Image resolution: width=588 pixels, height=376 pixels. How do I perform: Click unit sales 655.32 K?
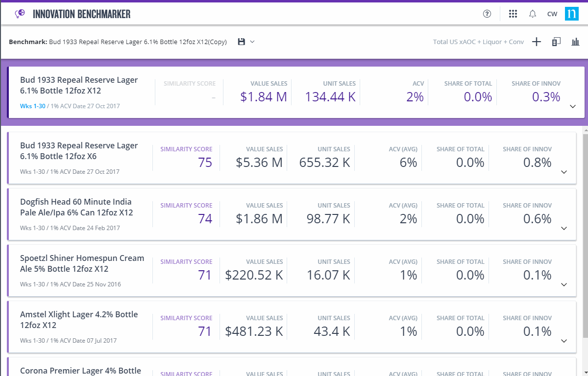325,163
